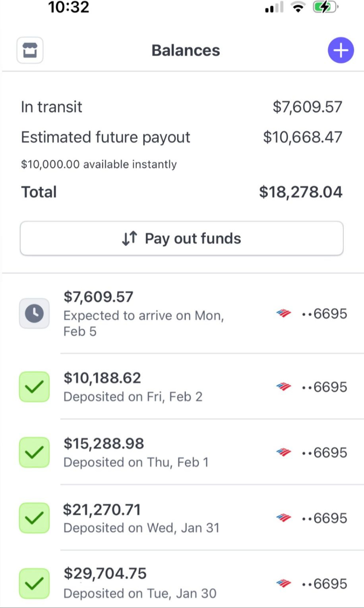Tap the clock pending icon for $7,609.57
364x608 pixels.
tap(34, 313)
